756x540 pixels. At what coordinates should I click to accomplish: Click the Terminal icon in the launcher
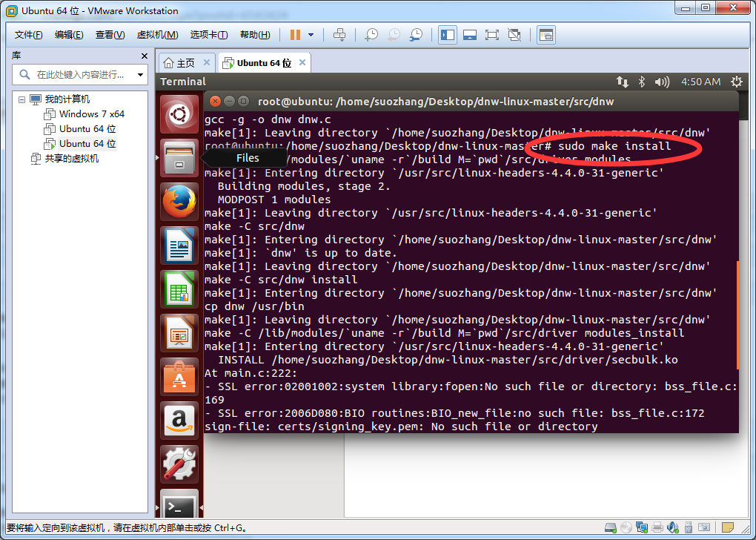pos(179,504)
